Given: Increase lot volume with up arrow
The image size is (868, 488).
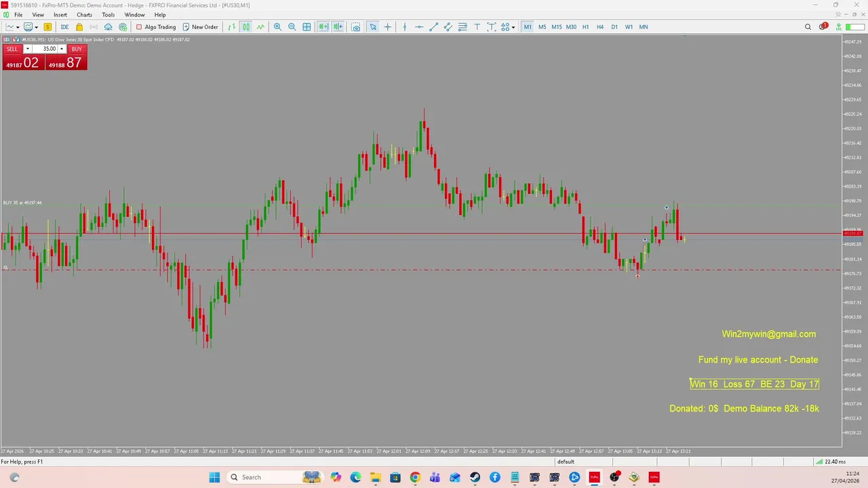Looking at the screenshot, I should point(62,49).
